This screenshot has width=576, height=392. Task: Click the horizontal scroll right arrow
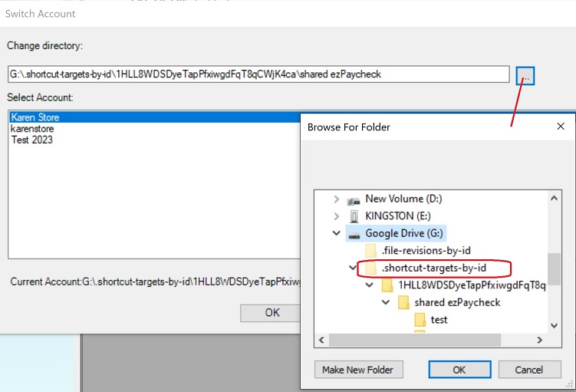click(540, 340)
